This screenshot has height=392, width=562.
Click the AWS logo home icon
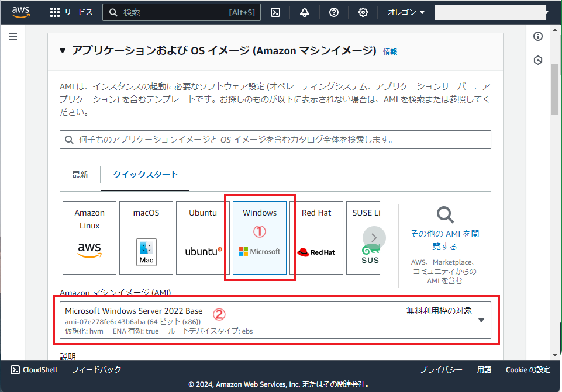pyautogui.click(x=21, y=12)
